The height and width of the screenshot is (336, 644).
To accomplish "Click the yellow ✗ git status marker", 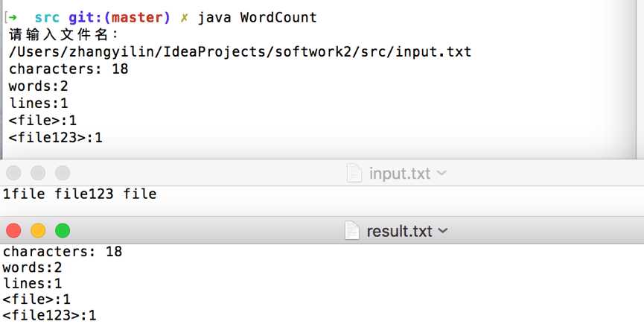I will pos(184,18).
